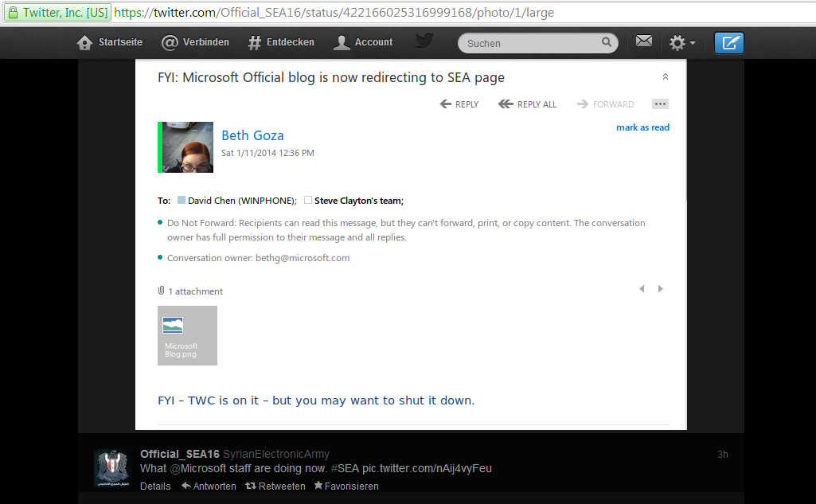This screenshot has height=504, width=816.
Task: Click the Conversation owner bethg@microsoft.com text
Action: [258, 258]
